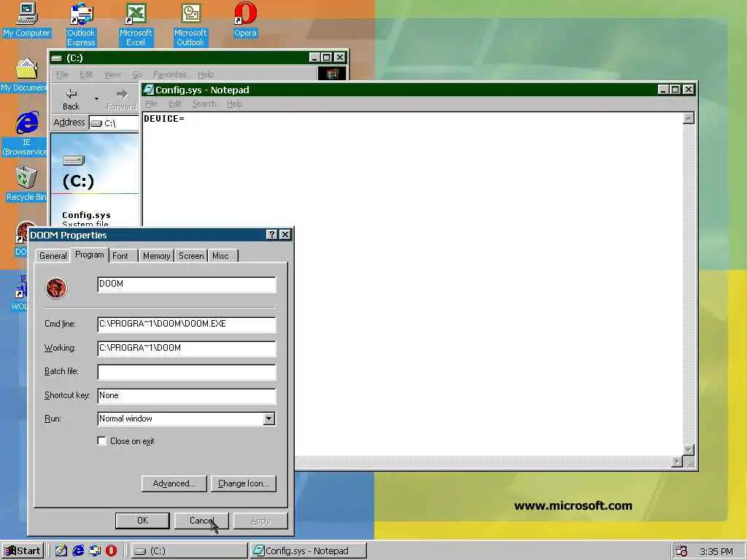Screen dimensions: 747x560
Task: Click Notepad vertical scrollbar down arrow
Action: pos(689,449)
